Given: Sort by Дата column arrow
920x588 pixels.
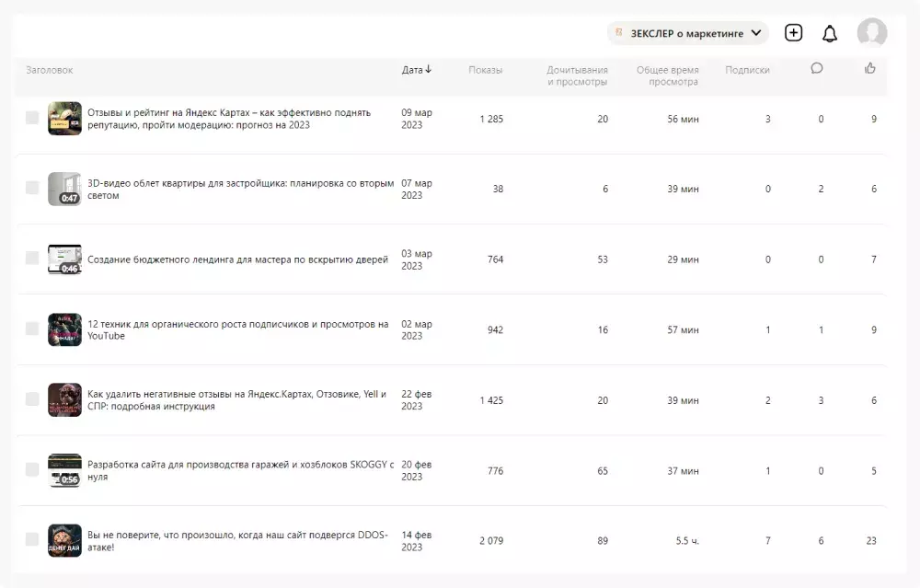Looking at the screenshot, I should pos(429,70).
